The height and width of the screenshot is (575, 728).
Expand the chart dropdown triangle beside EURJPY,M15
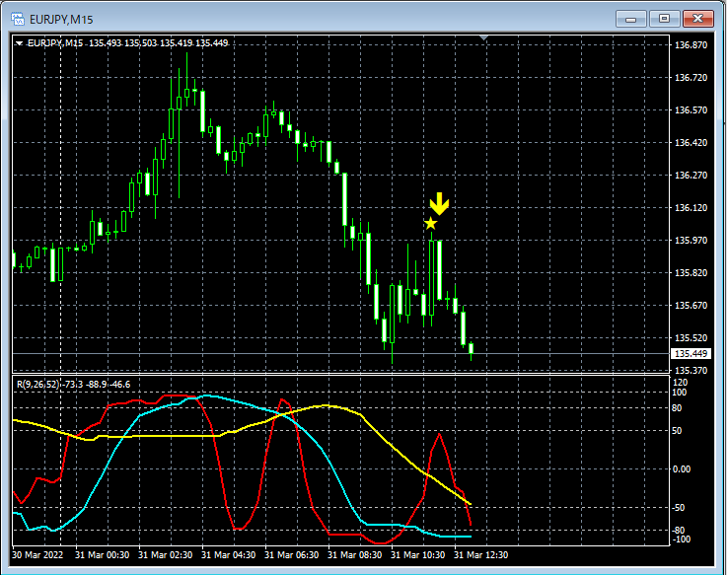(19, 43)
